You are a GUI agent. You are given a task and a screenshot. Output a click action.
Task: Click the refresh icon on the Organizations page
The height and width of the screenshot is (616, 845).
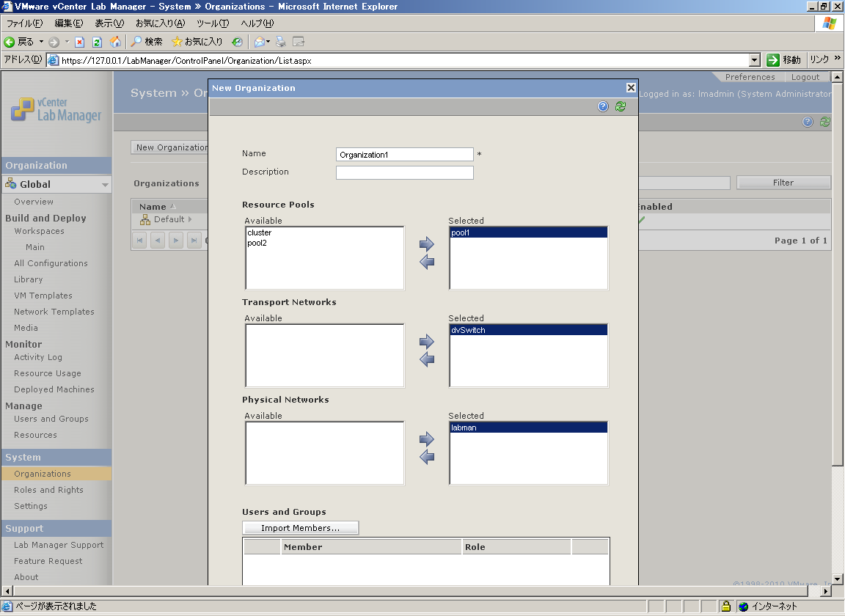pyautogui.click(x=825, y=122)
